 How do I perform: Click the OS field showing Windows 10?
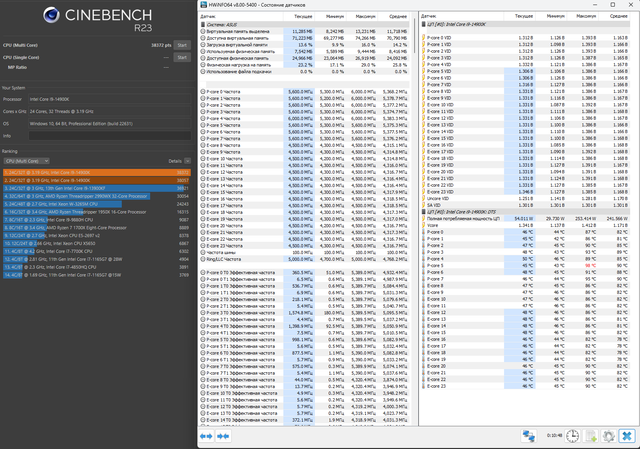[x=110, y=124]
